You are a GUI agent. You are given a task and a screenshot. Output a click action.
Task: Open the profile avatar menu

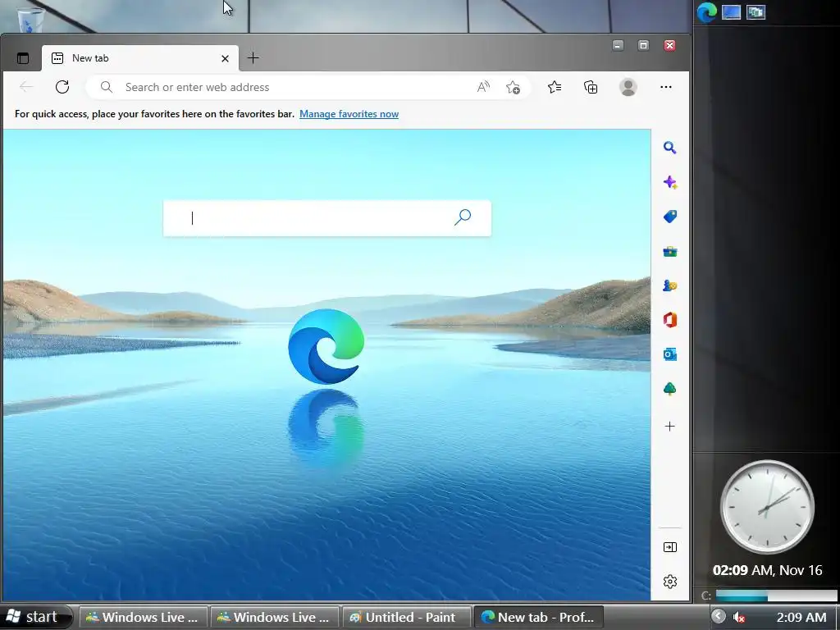pos(628,87)
